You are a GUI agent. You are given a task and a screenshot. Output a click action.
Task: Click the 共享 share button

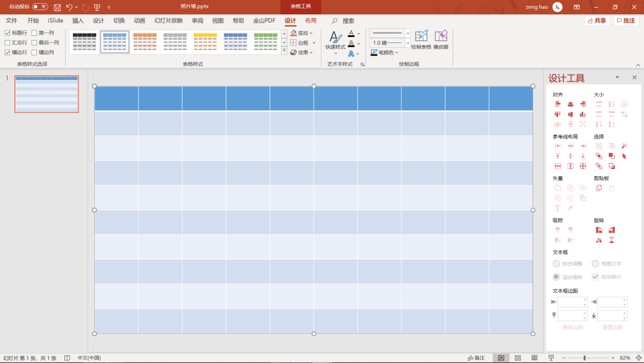pos(597,20)
